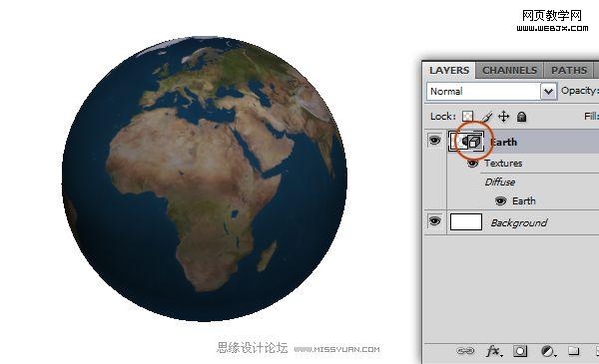The image size is (599, 364).
Task: Toggle the Earth diffuse texture eye
Action: pyautogui.click(x=500, y=200)
